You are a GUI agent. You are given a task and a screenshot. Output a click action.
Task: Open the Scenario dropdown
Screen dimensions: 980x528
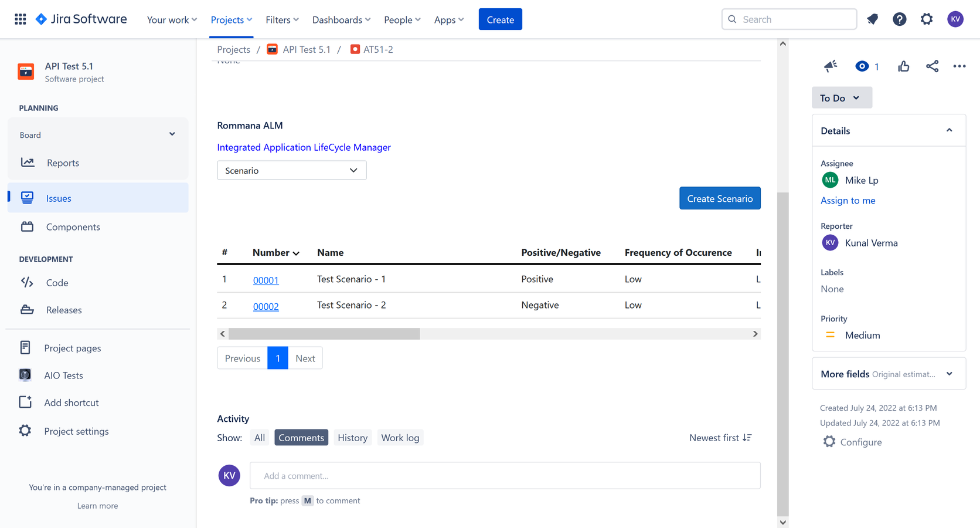point(292,170)
